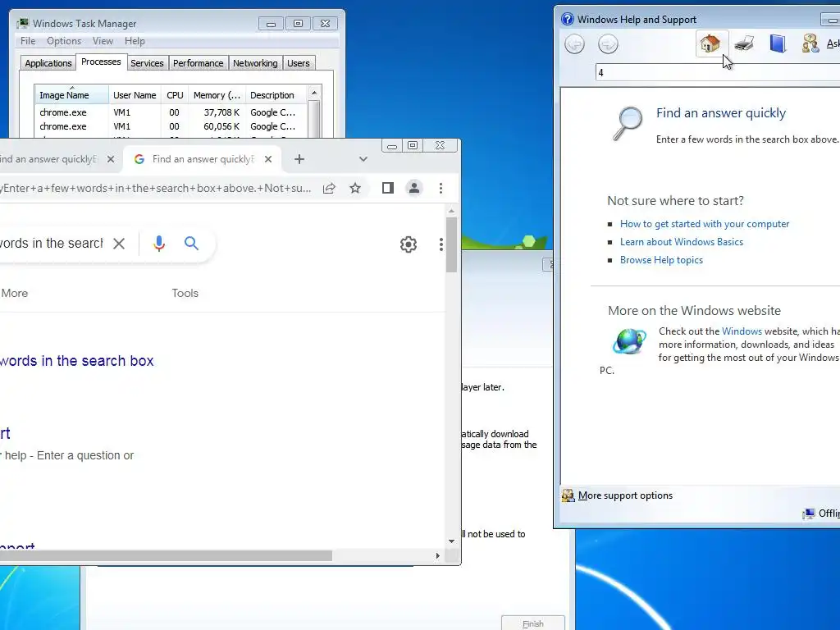Click the Google More filter
840x630 pixels.
pyautogui.click(x=15, y=293)
